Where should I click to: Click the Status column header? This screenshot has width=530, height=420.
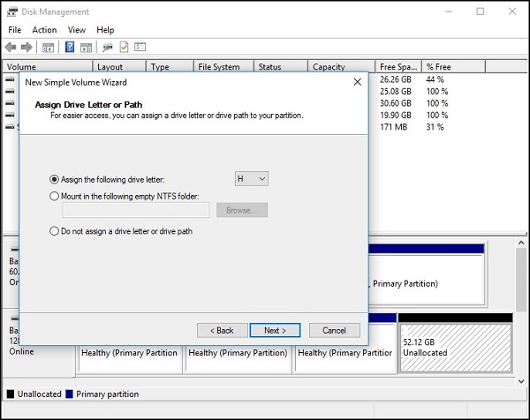point(281,66)
